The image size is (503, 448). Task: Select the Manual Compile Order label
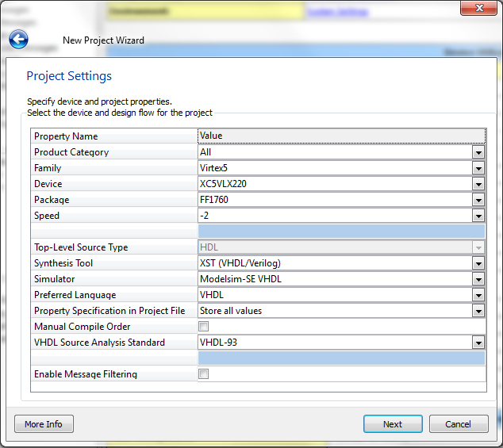coord(114,327)
